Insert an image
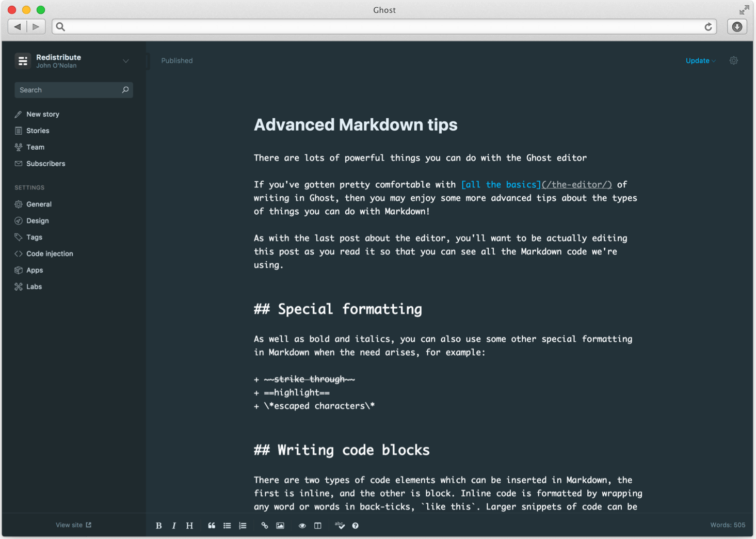 pyautogui.click(x=280, y=526)
